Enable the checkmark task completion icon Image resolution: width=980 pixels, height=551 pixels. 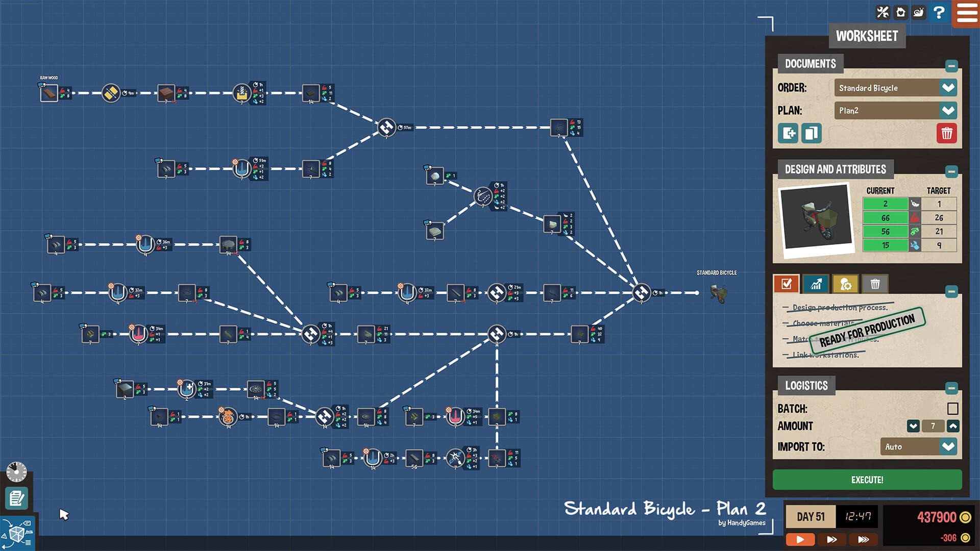coord(789,284)
